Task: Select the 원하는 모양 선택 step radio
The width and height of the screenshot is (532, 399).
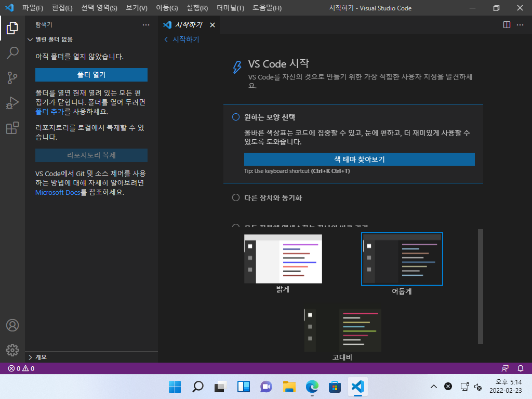Action: point(236,117)
